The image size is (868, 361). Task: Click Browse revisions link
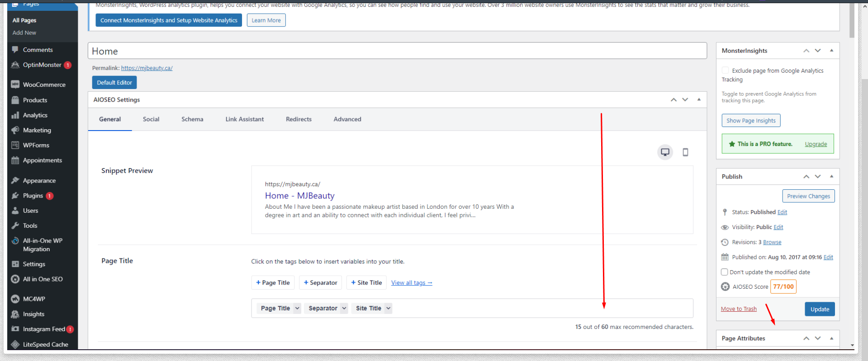pos(772,242)
